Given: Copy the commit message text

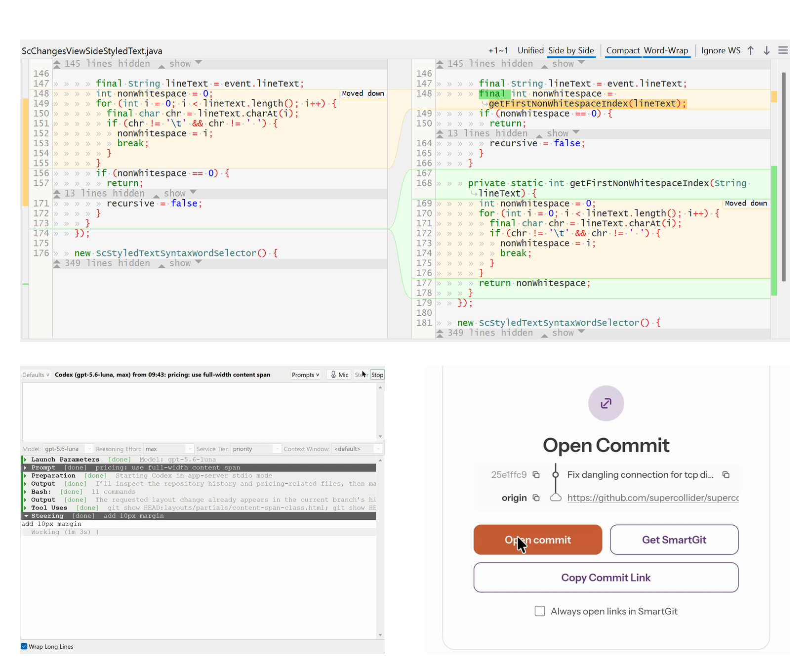Looking at the screenshot, I should (726, 475).
